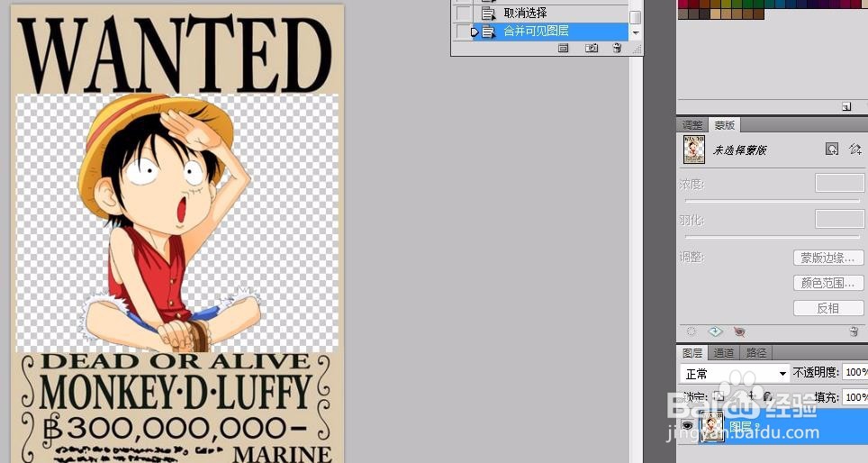Click the 羽化 value input field
The height and width of the screenshot is (463, 868).
pyautogui.click(x=840, y=219)
